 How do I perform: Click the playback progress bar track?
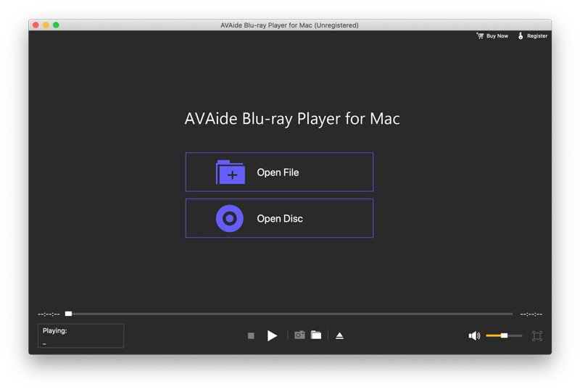(x=289, y=314)
